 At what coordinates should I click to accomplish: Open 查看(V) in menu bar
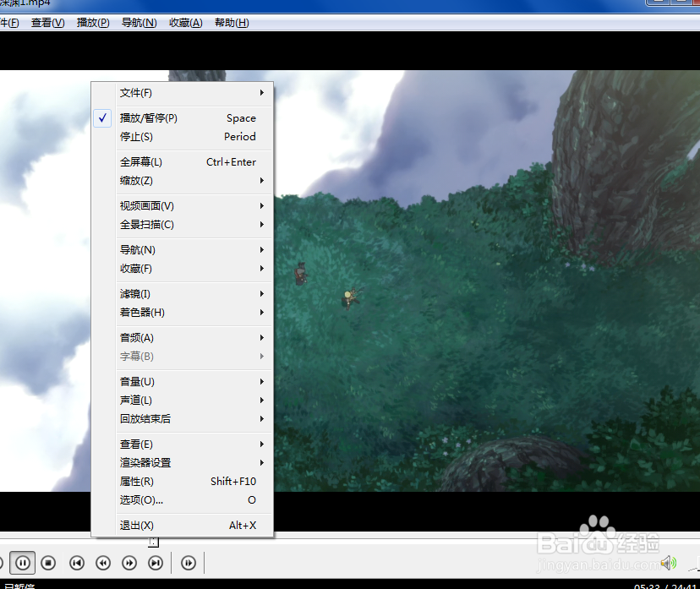[x=48, y=23]
